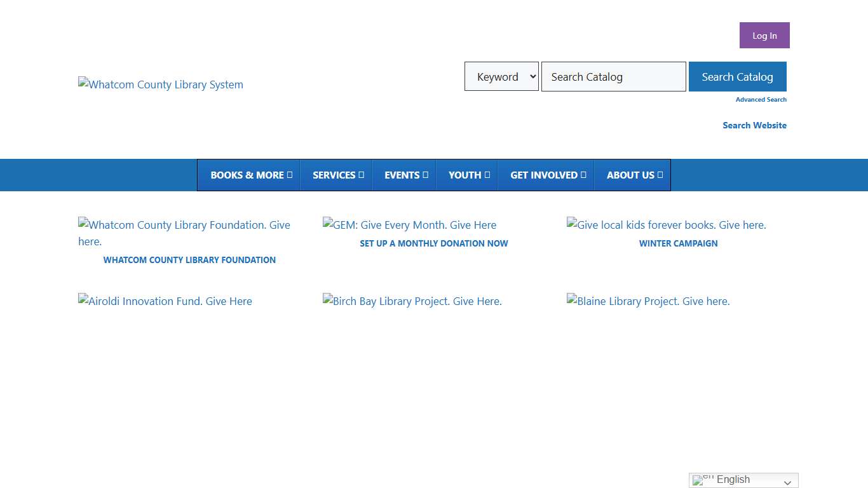The height and width of the screenshot is (488, 868).
Task: Open the ABOUT US menu
Action: 634,175
